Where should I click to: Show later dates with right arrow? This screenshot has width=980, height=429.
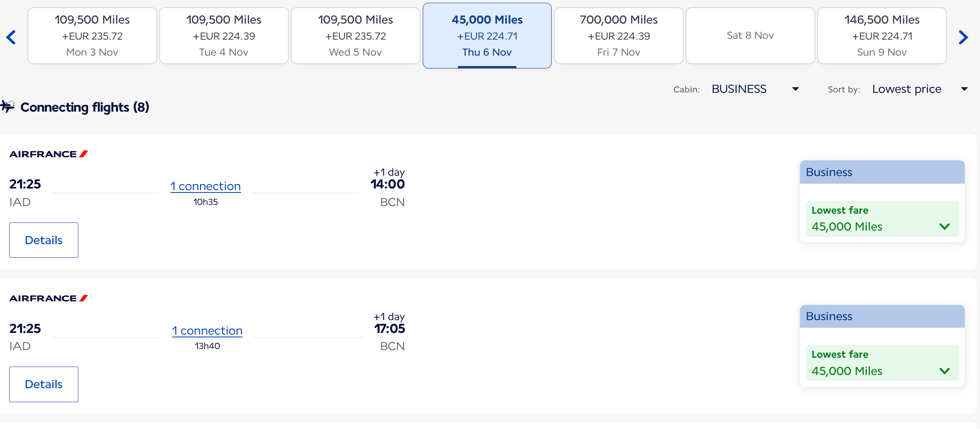(x=964, y=37)
